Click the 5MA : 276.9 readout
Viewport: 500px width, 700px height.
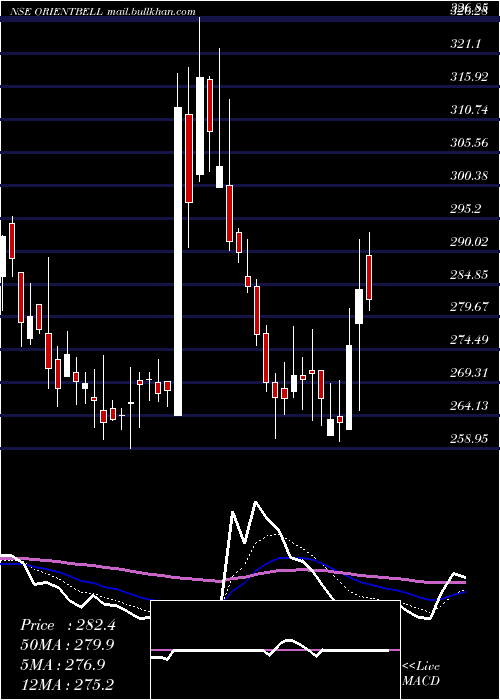tap(62, 664)
